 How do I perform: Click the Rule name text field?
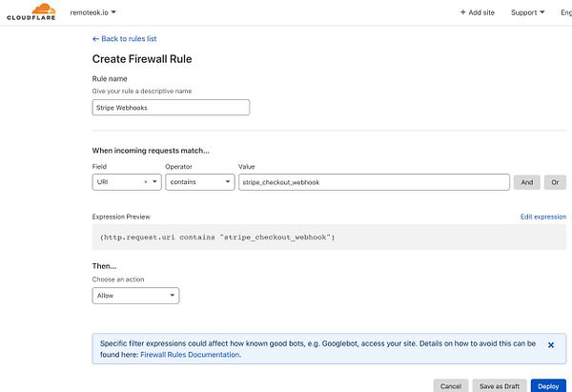171,108
